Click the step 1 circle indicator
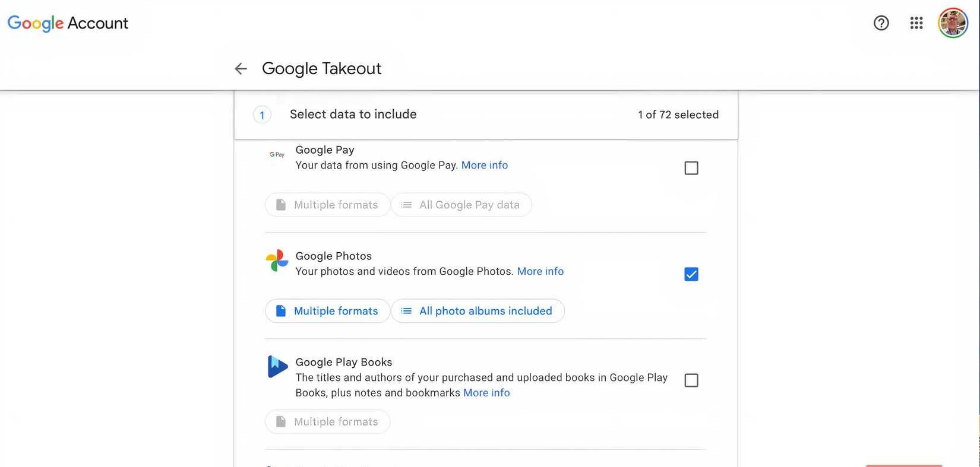The width and height of the screenshot is (980, 467). coord(262,115)
